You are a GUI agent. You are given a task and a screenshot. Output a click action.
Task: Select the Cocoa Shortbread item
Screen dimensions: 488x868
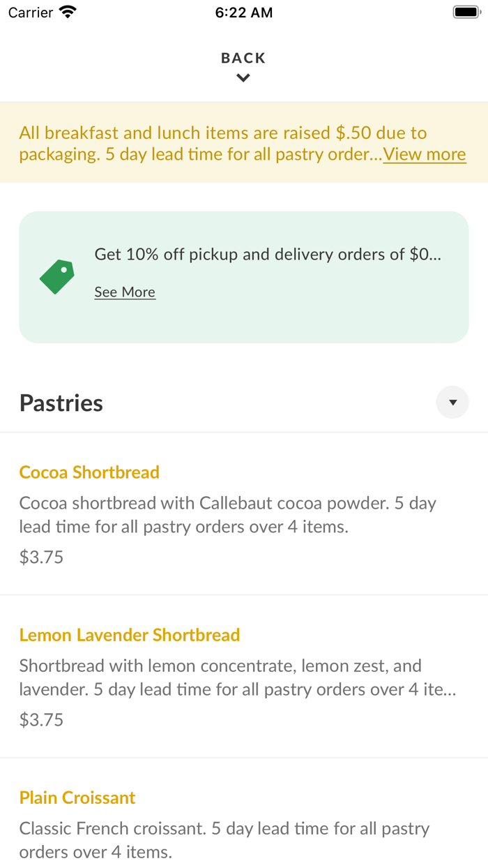[89, 472]
